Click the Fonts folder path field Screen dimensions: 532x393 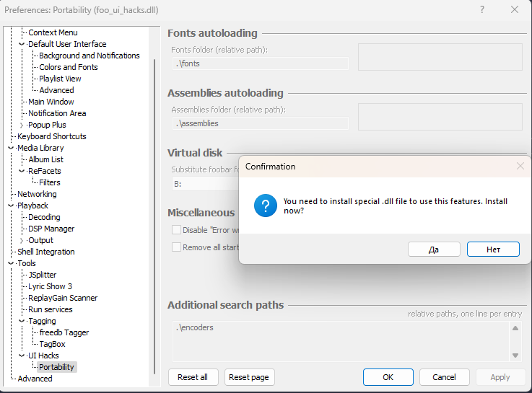click(261, 63)
